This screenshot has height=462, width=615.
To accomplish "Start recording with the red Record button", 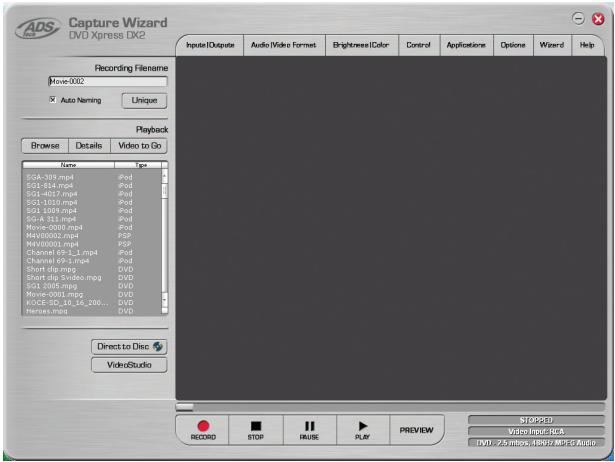I will [x=203, y=430].
